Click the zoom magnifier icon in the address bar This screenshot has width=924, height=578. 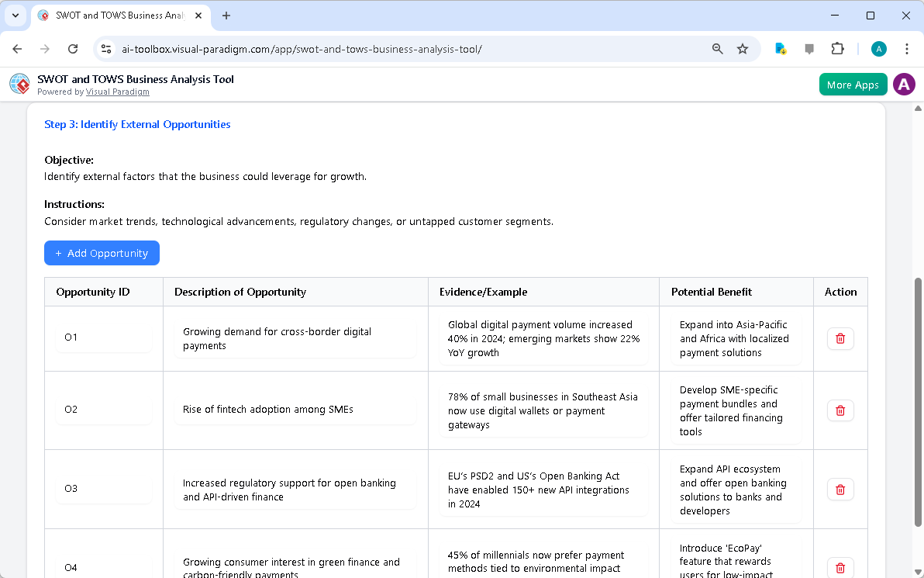[x=717, y=48]
